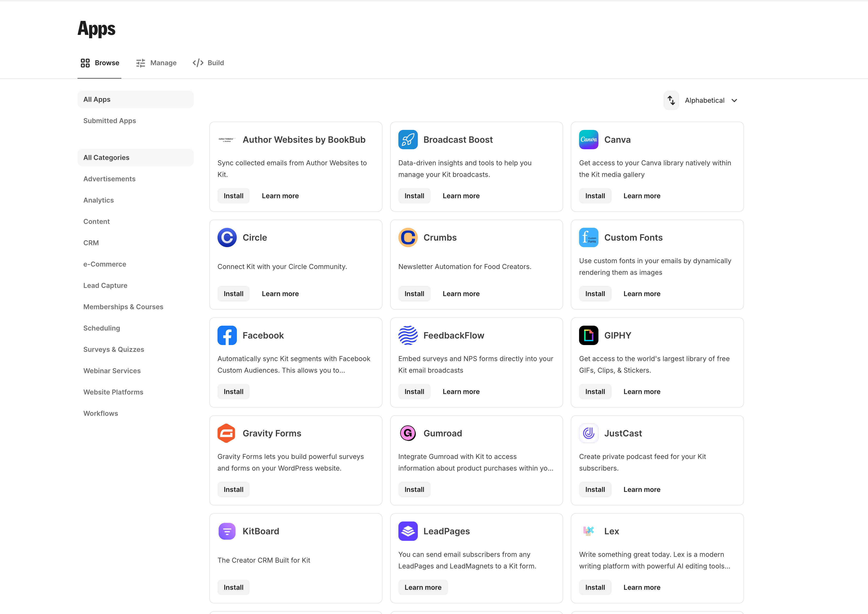Learn more about Author Websites by BookBub
This screenshot has width=868, height=614.
click(280, 196)
